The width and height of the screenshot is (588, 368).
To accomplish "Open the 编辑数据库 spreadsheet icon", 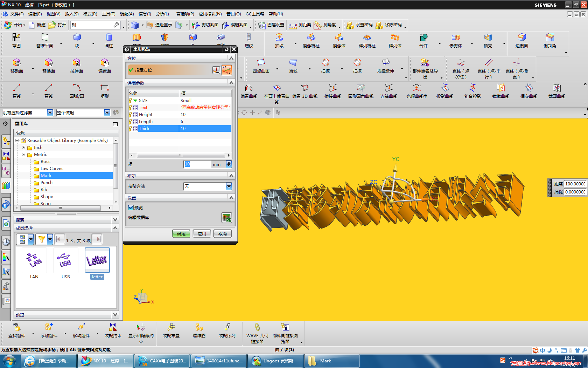I will pos(226,218).
